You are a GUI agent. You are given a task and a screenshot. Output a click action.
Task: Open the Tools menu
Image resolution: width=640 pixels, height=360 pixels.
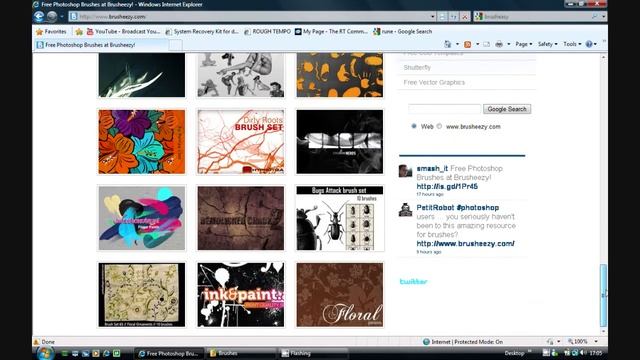click(x=572, y=44)
